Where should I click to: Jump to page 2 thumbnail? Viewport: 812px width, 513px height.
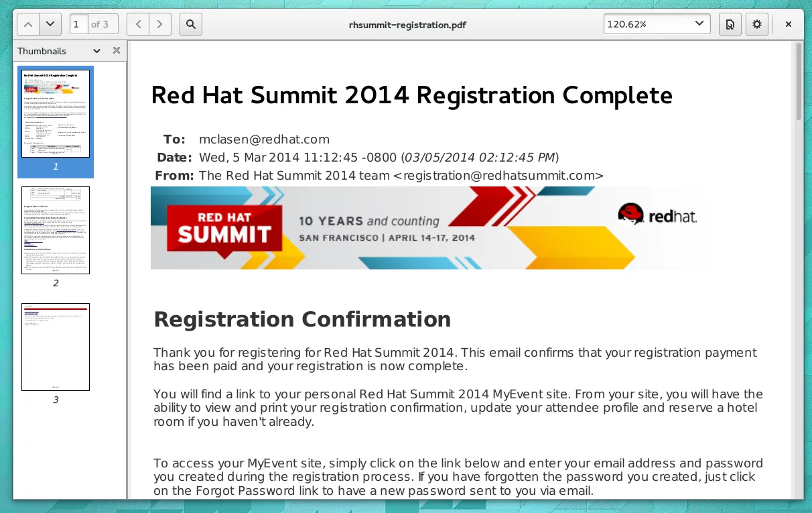[x=56, y=230]
